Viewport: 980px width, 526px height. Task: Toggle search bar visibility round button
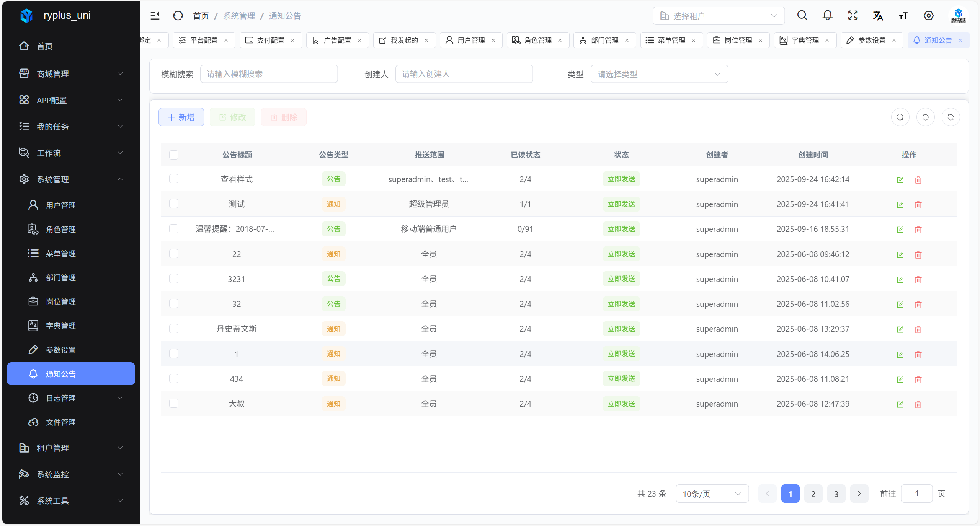click(x=900, y=117)
